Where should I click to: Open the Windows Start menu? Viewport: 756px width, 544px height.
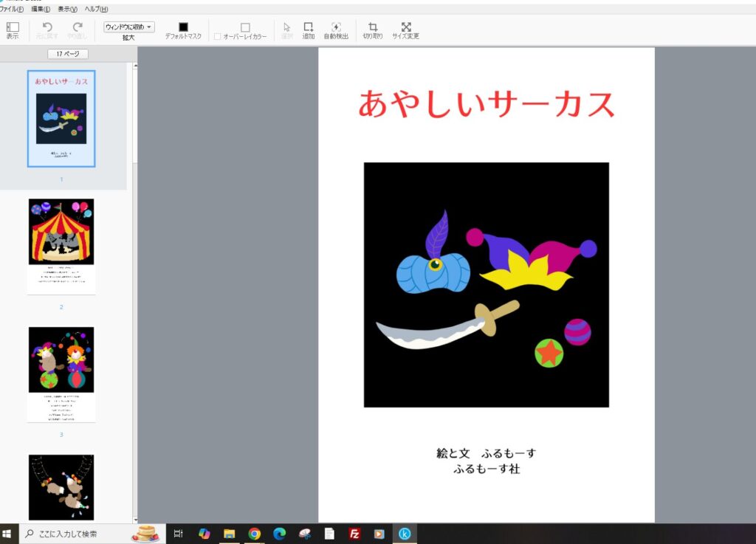click(7, 534)
